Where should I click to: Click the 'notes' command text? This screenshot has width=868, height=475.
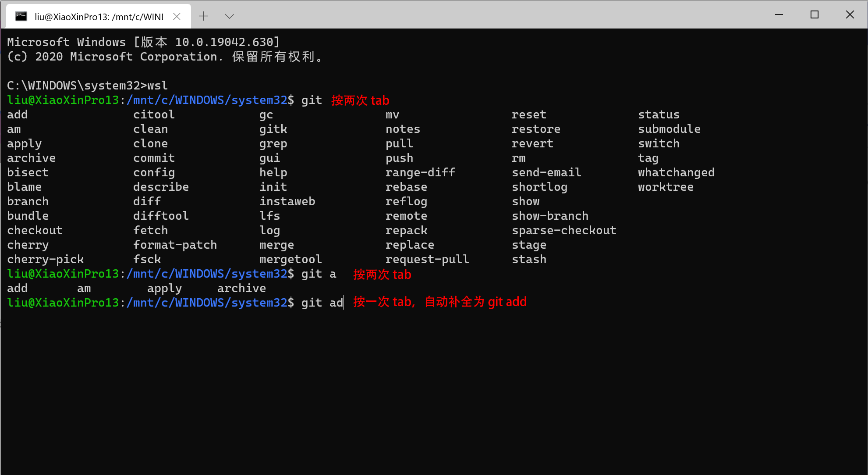point(403,129)
